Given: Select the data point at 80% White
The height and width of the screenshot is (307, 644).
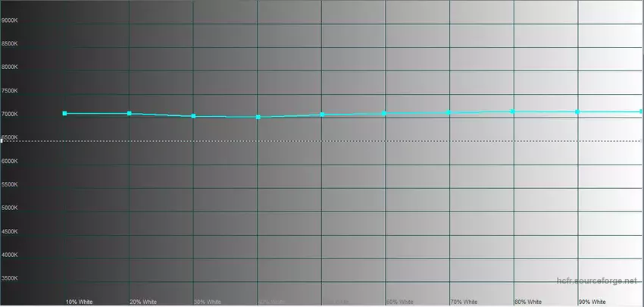Looking at the screenshot, I should pos(513,111).
